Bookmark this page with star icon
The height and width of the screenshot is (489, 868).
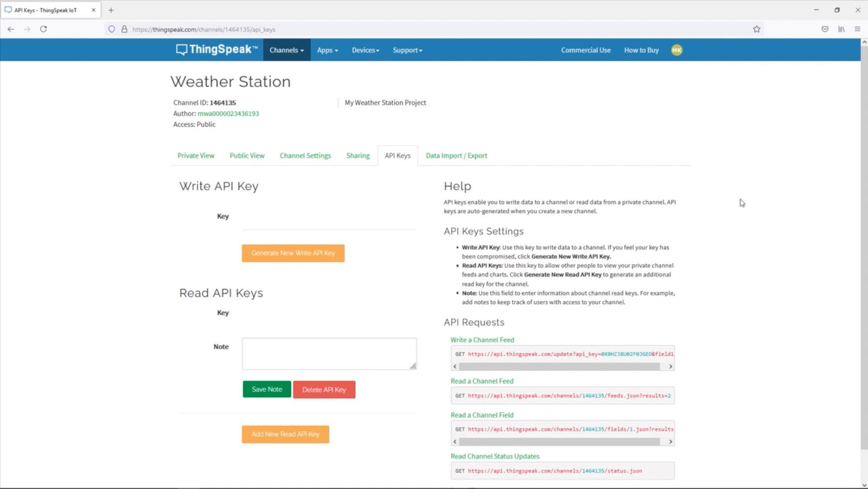756,29
